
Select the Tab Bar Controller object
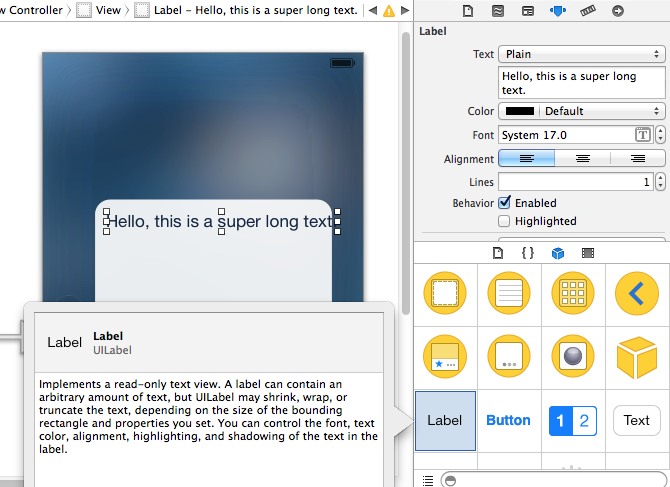point(444,357)
